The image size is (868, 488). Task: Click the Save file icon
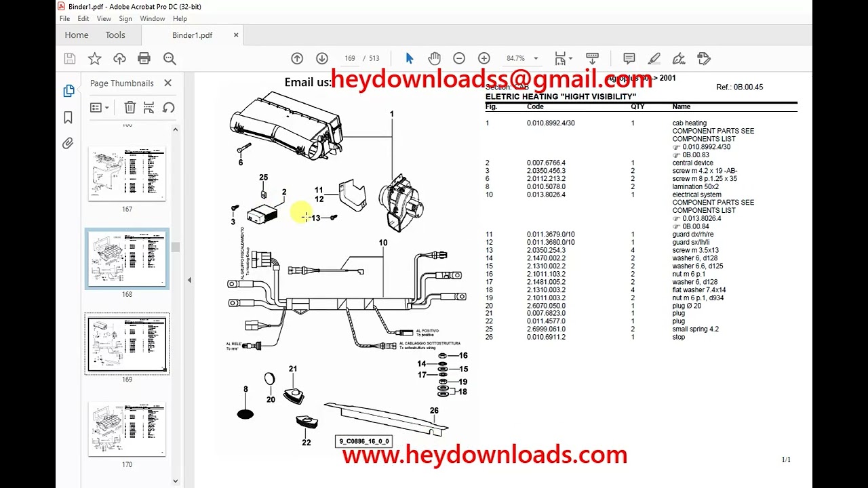click(69, 59)
